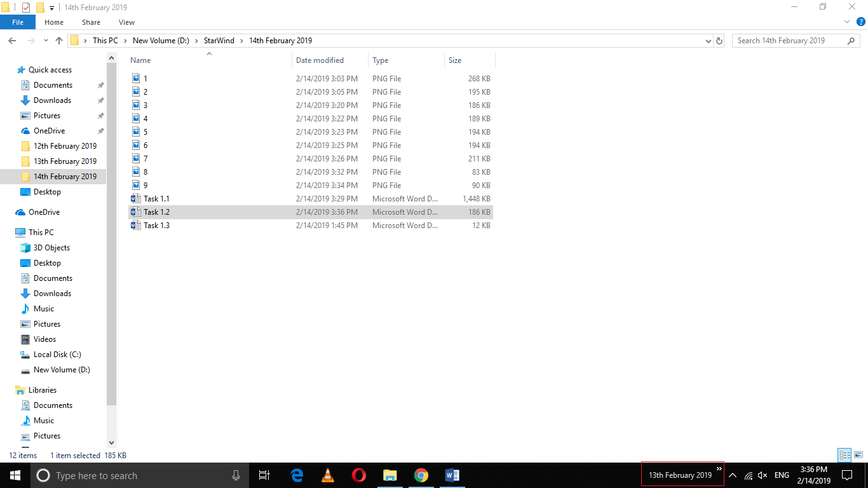This screenshot has height=488, width=868.
Task: Open the address bar history dropdown
Action: (x=708, y=40)
